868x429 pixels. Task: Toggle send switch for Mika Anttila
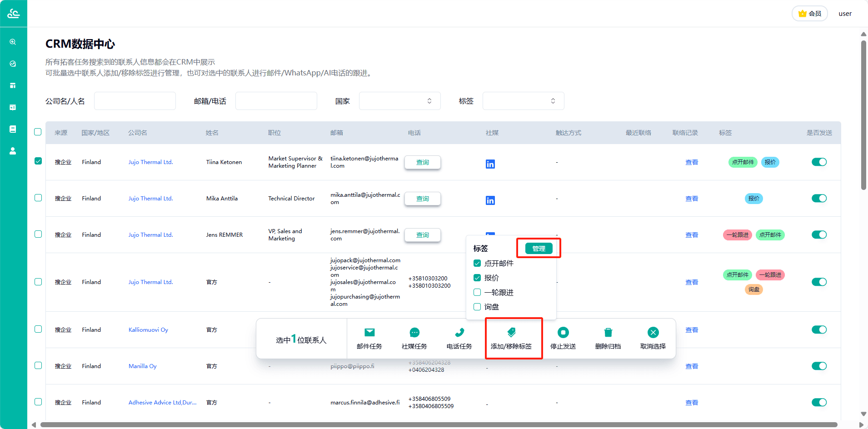tap(819, 199)
